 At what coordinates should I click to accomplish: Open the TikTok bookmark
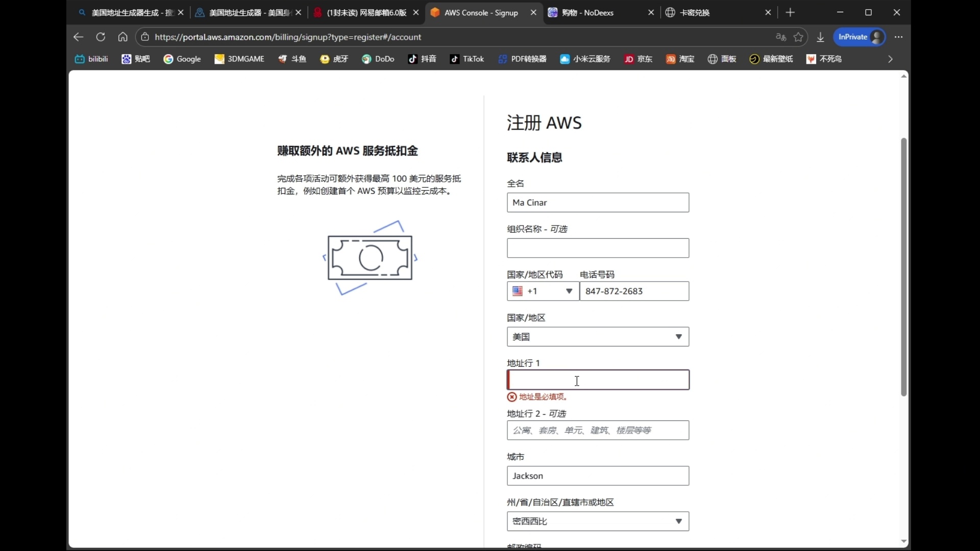[x=467, y=59]
